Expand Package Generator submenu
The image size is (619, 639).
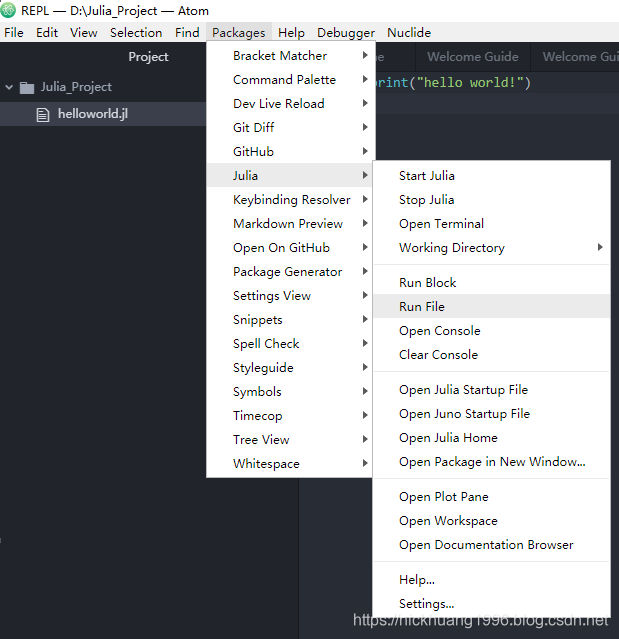[289, 272]
